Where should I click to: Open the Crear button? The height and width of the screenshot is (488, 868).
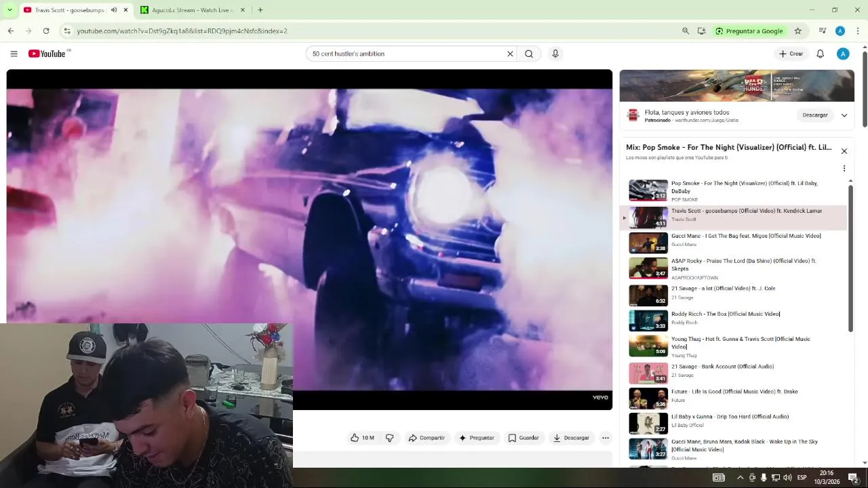tap(791, 54)
